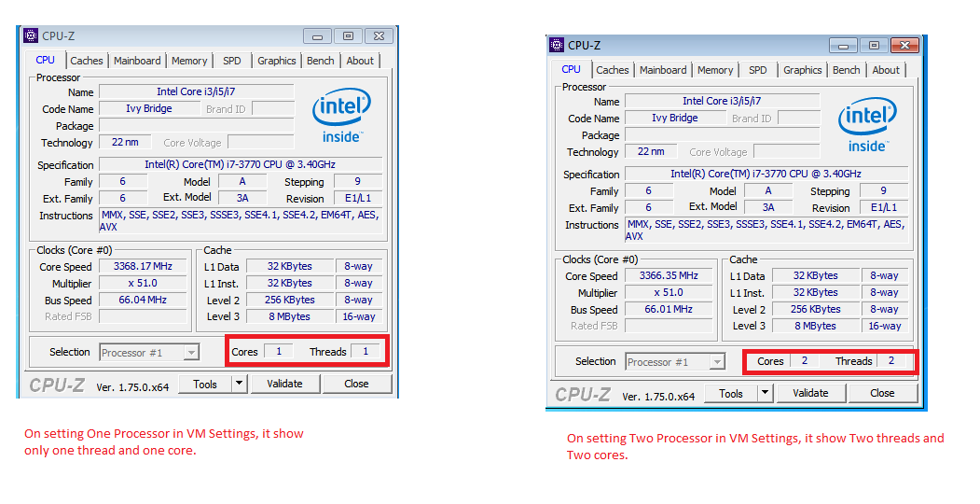
Task: Click 22 nm Technology value in left window
Action: 125,142
